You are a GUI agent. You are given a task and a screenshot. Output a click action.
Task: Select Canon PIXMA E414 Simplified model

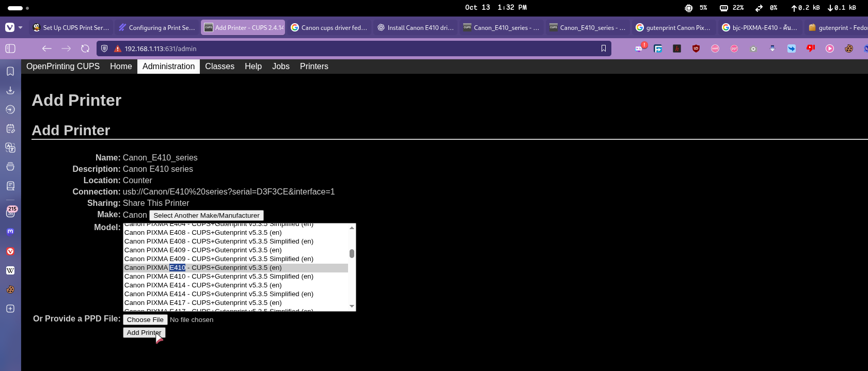(x=219, y=294)
